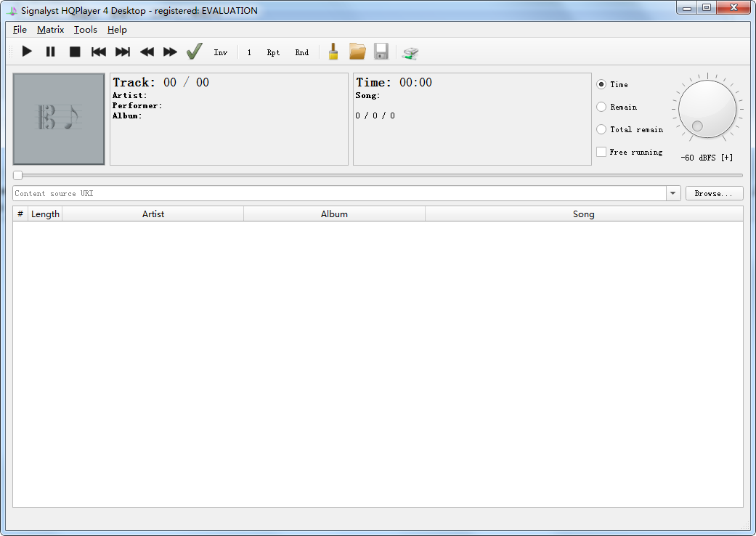The image size is (756, 536).
Task: Click the 'Time: 00:00' display
Action: tap(394, 82)
